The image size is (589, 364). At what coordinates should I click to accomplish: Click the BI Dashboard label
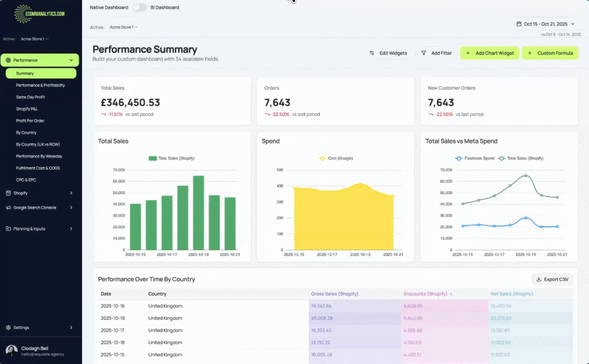pyautogui.click(x=164, y=7)
